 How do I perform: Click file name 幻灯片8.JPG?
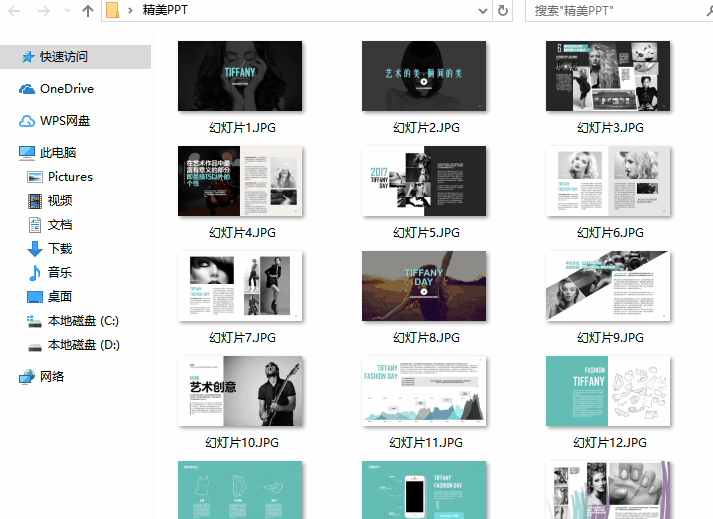pyautogui.click(x=426, y=338)
